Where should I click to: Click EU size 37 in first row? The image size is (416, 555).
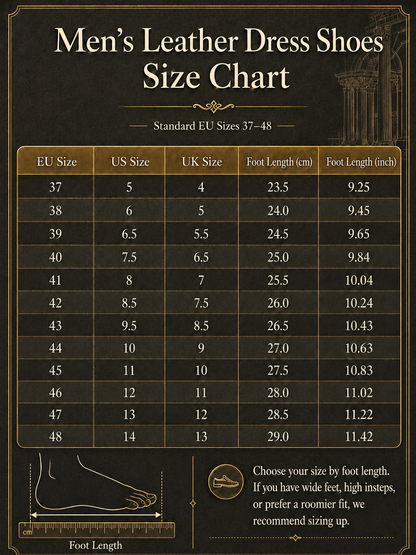point(55,187)
